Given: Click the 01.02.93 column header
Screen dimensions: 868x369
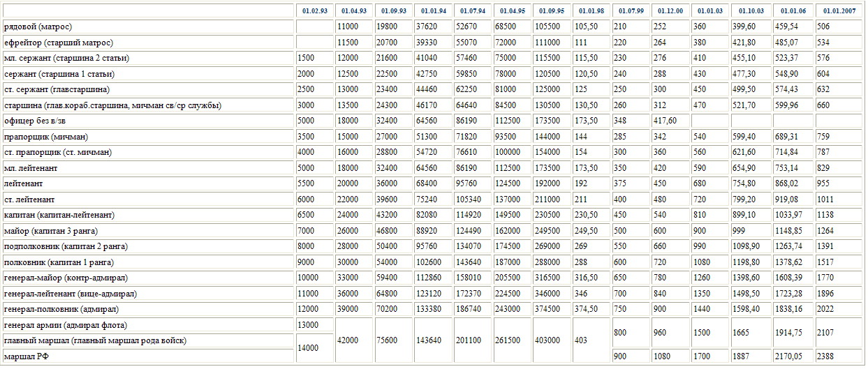Looking at the screenshot, I should [314, 11].
